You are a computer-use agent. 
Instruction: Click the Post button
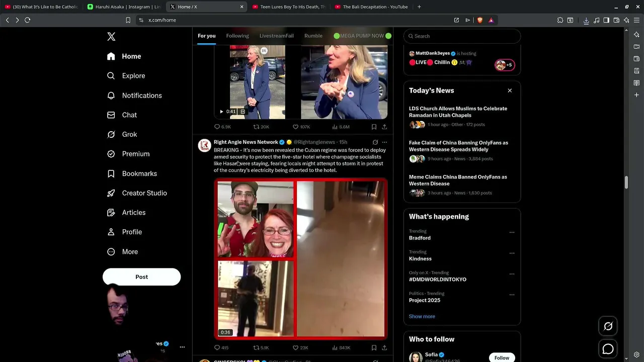141,277
